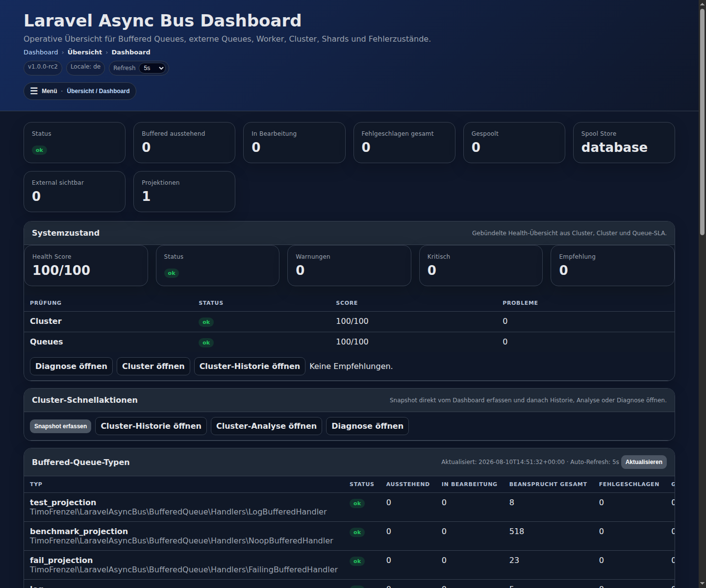Click the fail_projection type name
The width and height of the screenshot is (706, 588).
pos(61,561)
